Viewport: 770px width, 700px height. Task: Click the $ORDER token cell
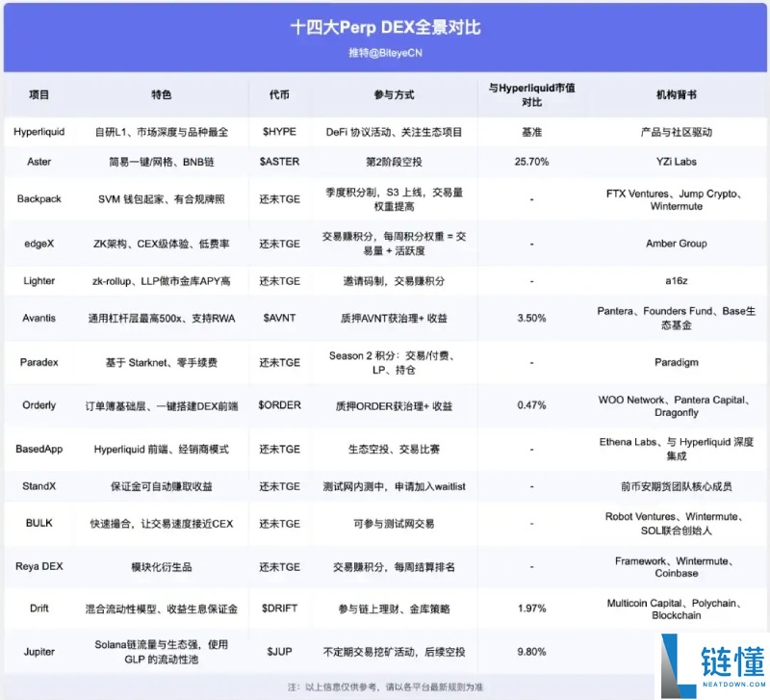[x=279, y=405]
